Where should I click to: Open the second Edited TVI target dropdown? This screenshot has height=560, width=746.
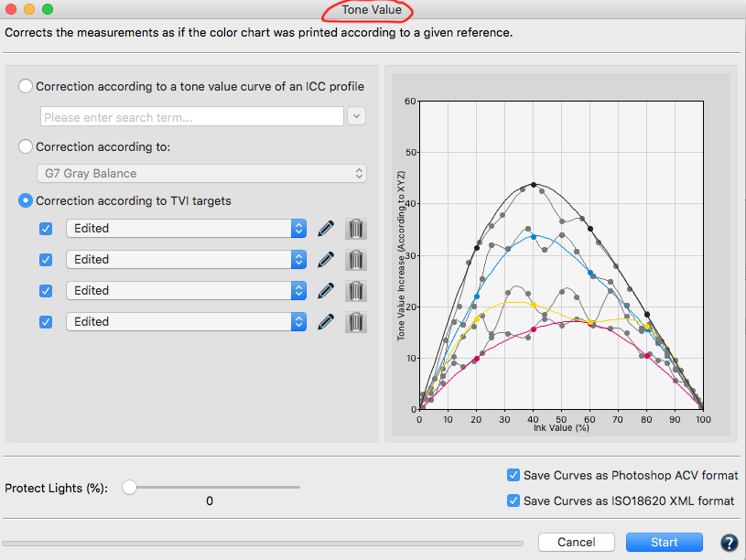click(186, 259)
